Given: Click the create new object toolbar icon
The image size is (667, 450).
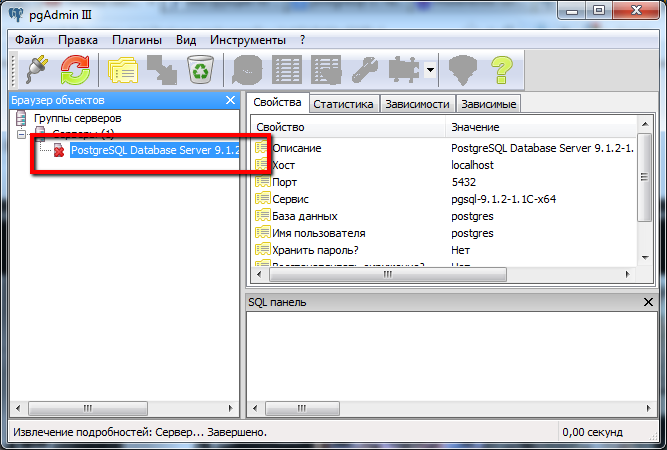Looking at the screenshot, I should click(x=162, y=70).
